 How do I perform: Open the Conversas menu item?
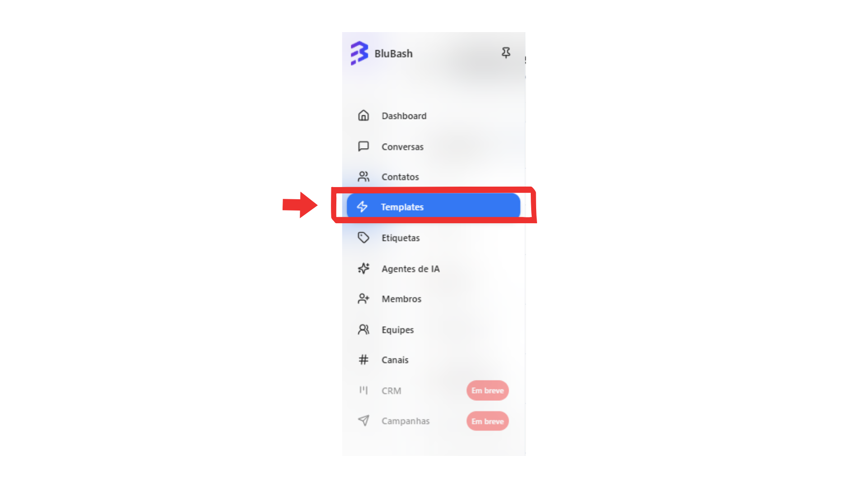point(434,146)
